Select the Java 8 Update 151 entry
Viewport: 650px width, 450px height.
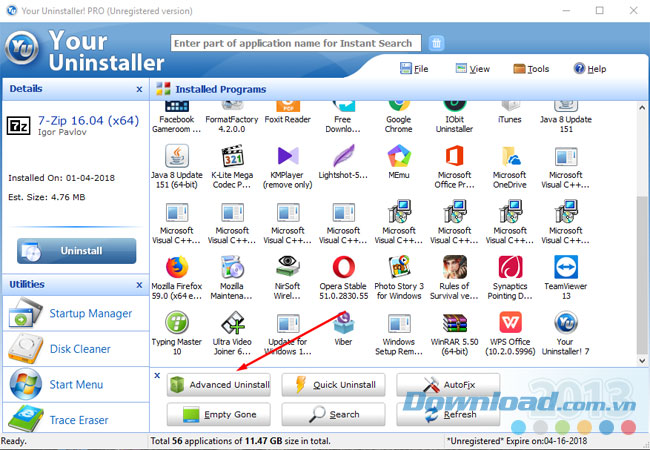point(566,118)
